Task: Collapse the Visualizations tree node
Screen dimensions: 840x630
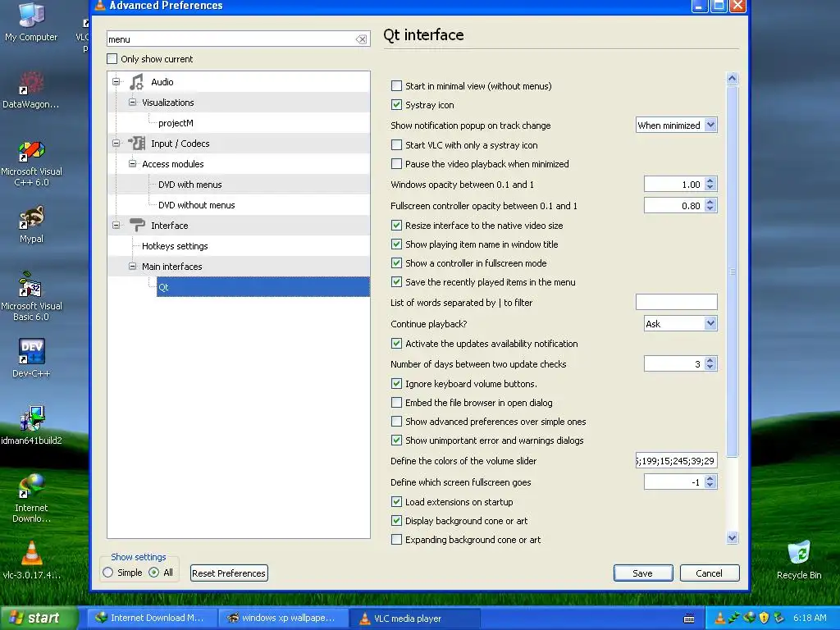Action: point(132,103)
